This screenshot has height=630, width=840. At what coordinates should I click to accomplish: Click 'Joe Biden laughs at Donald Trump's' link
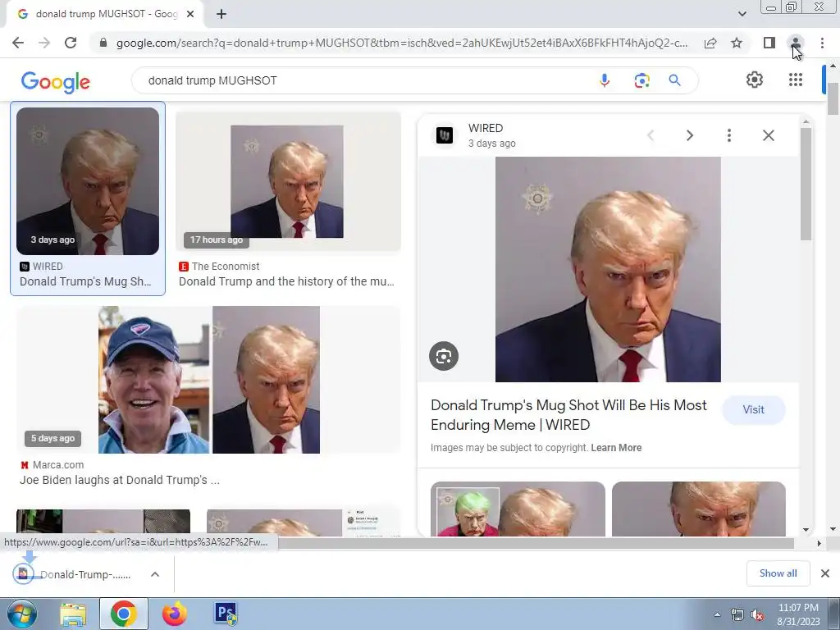click(x=120, y=480)
